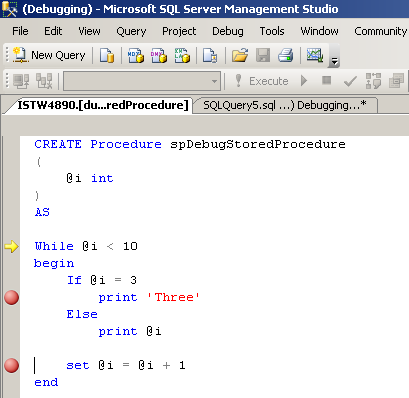Toggle breakpoint on print 'Three' line
Viewport: 409px width, 398px height.
pyautogui.click(x=12, y=297)
